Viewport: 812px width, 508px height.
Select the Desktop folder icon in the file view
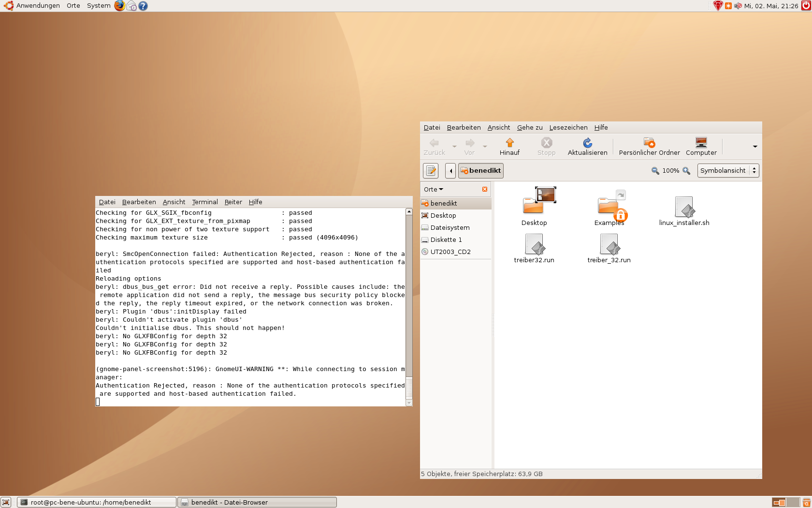point(534,207)
